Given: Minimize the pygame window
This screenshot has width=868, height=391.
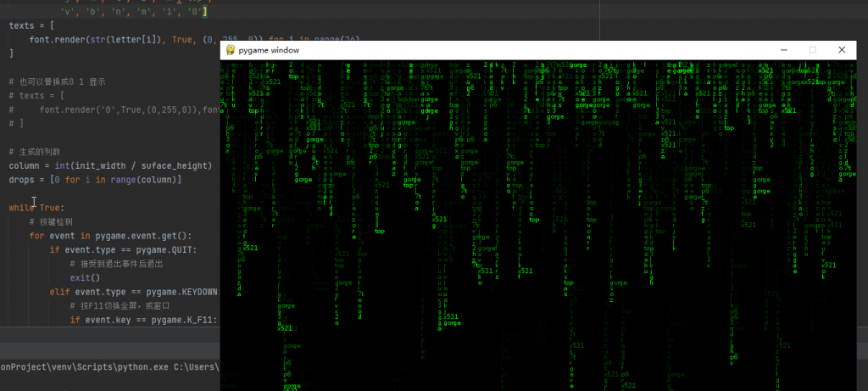Looking at the screenshot, I should pos(784,50).
